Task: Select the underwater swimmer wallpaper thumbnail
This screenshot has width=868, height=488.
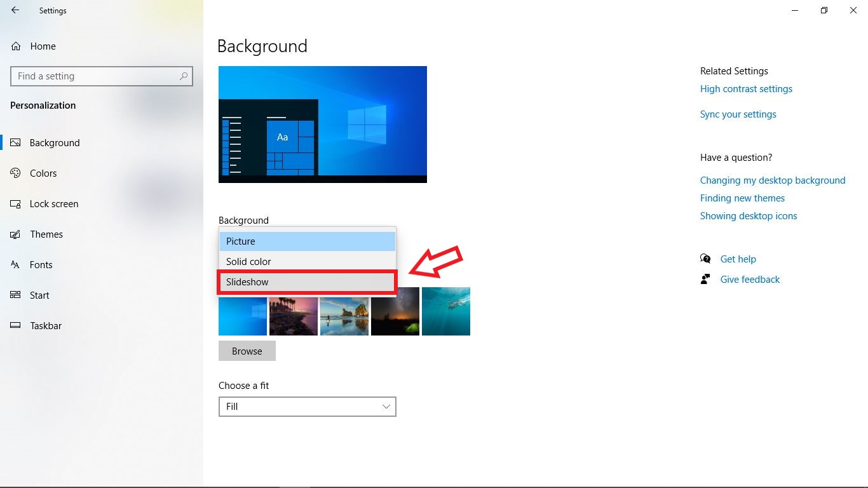Action: coord(446,311)
